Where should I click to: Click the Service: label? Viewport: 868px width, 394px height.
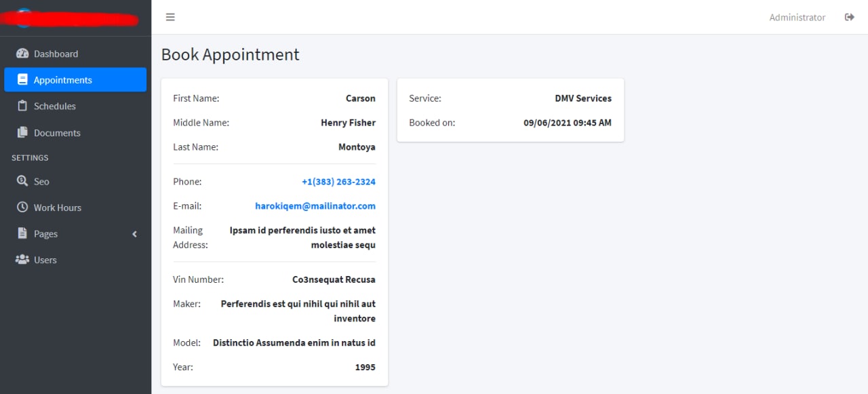tap(425, 98)
